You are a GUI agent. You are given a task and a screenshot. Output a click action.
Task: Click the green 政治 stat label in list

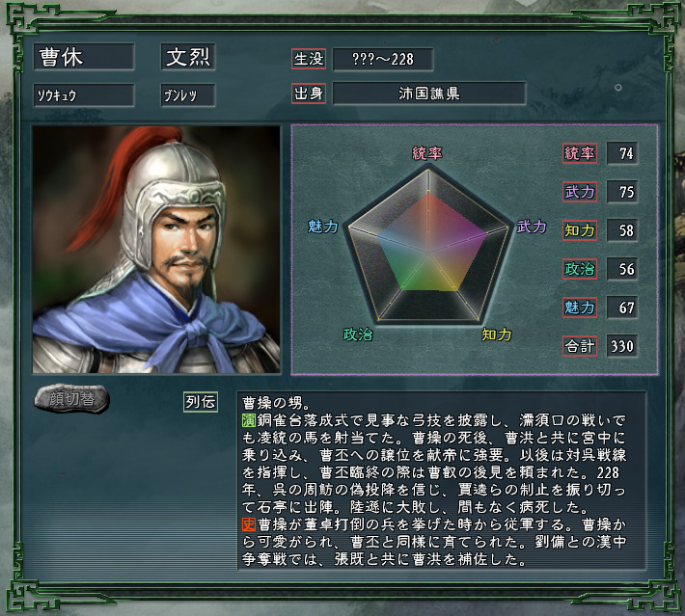(x=580, y=269)
